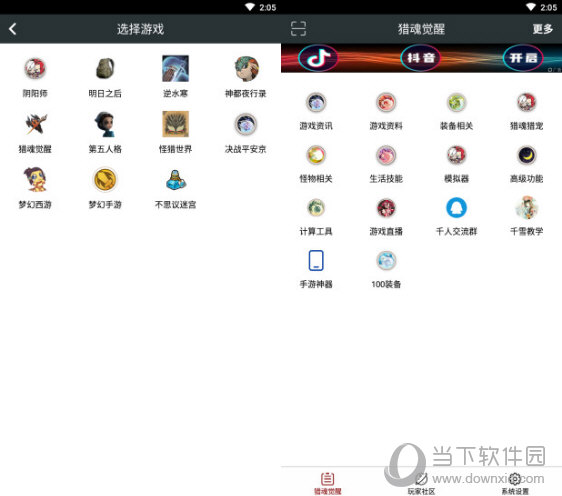
Task: Tap the TikTok logo in the banner
Action: point(318,58)
